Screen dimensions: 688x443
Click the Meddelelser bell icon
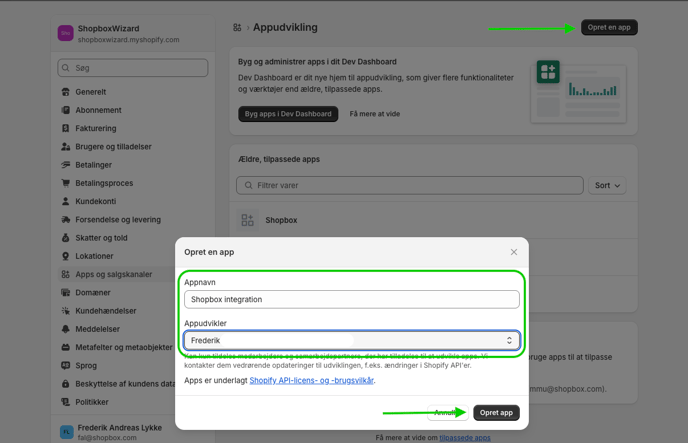(x=66, y=329)
